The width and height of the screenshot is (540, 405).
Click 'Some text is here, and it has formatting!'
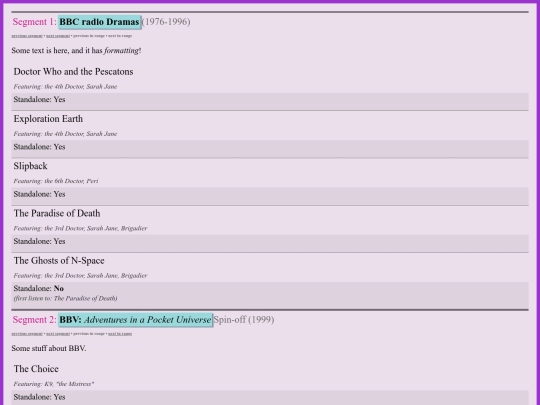point(76,51)
